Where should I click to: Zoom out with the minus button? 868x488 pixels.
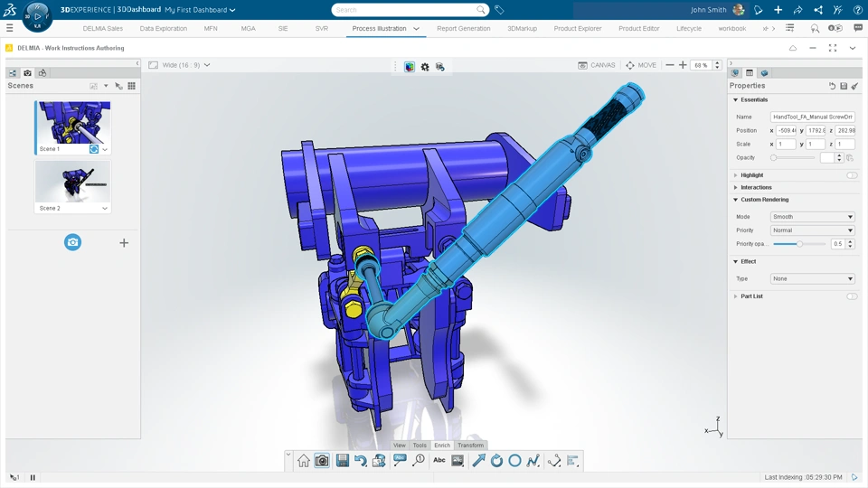669,65
